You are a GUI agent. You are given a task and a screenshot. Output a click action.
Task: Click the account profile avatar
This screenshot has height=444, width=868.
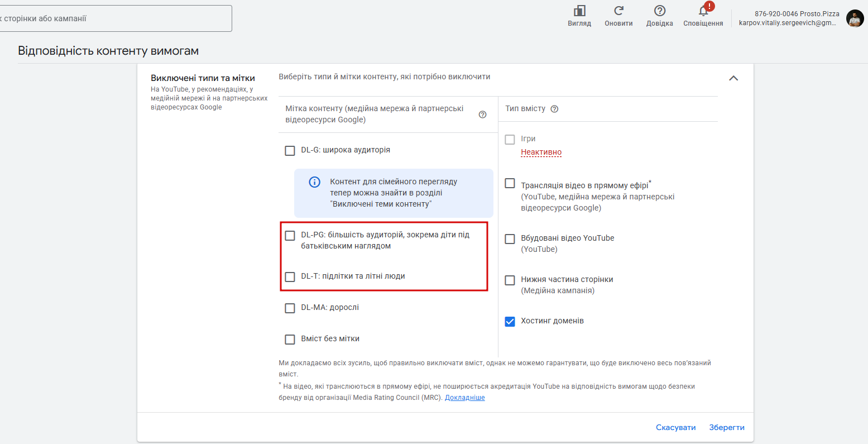tap(855, 18)
